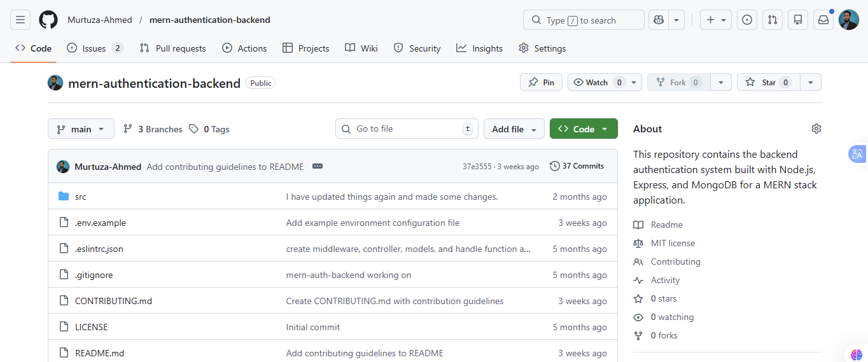Expand commit message ellipsis button

318,166
